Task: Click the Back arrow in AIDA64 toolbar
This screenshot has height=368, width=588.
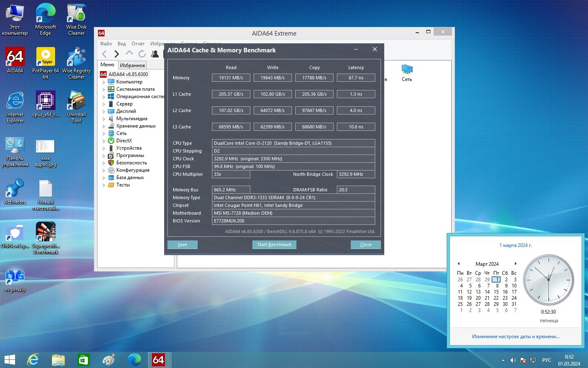Action: coord(105,54)
